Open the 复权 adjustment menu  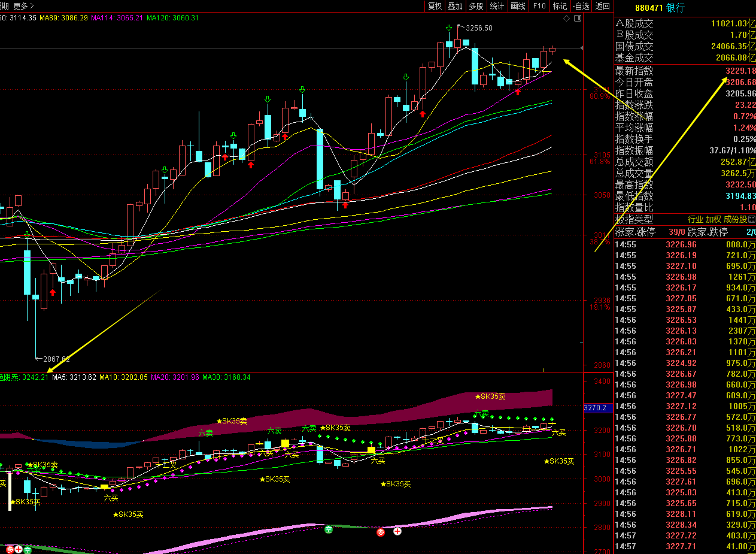[x=435, y=6]
